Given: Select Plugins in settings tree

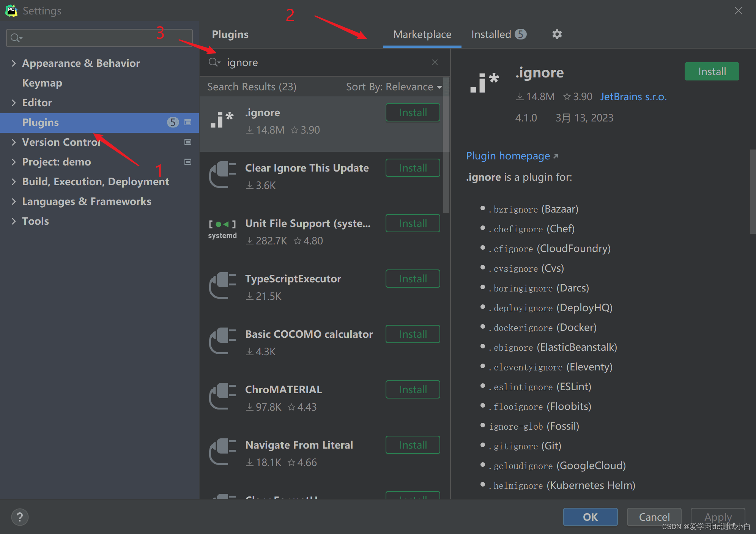Looking at the screenshot, I should point(99,122).
